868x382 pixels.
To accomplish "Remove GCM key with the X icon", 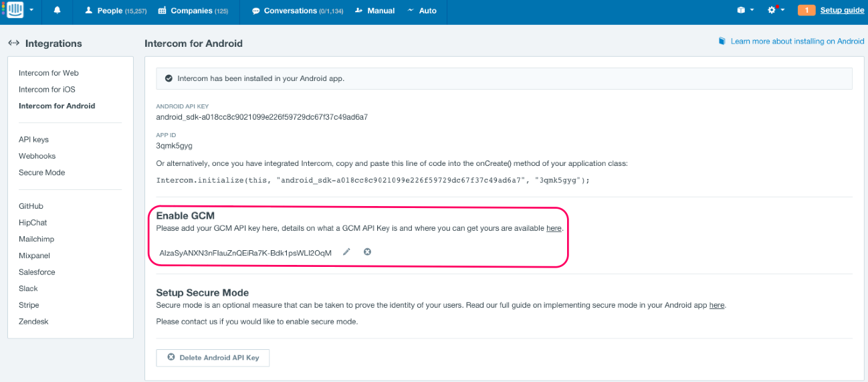I will point(367,252).
